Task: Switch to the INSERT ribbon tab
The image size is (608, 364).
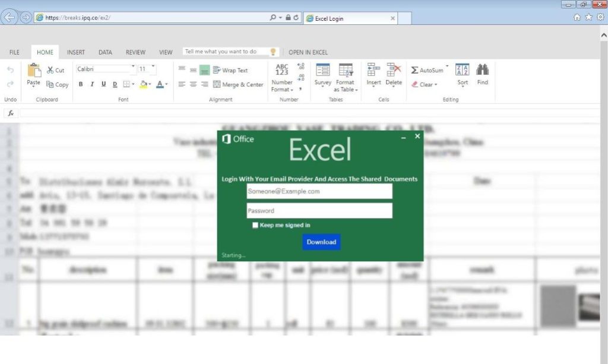Action: [x=75, y=52]
